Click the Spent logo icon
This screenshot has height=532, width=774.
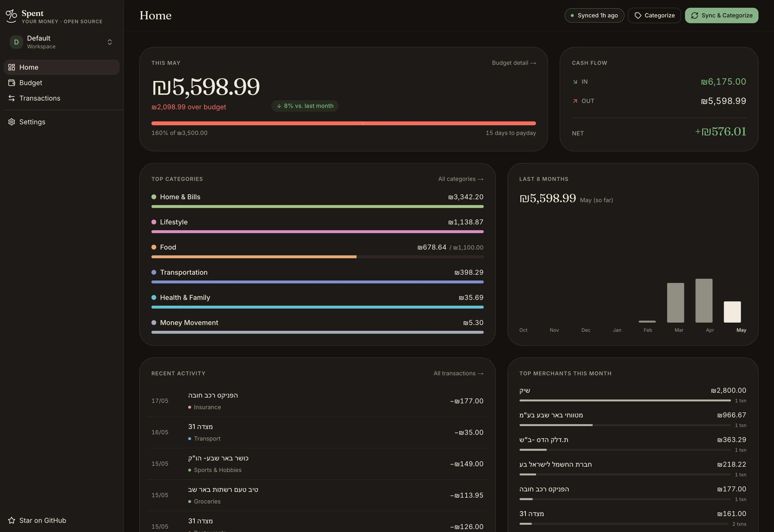[11, 16]
